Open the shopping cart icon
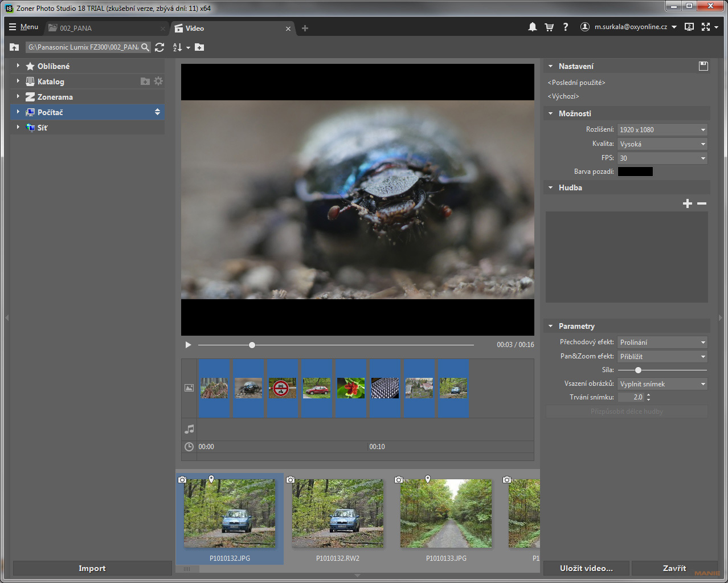Image resolution: width=728 pixels, height=583 pixels. (x=549, y=27)
